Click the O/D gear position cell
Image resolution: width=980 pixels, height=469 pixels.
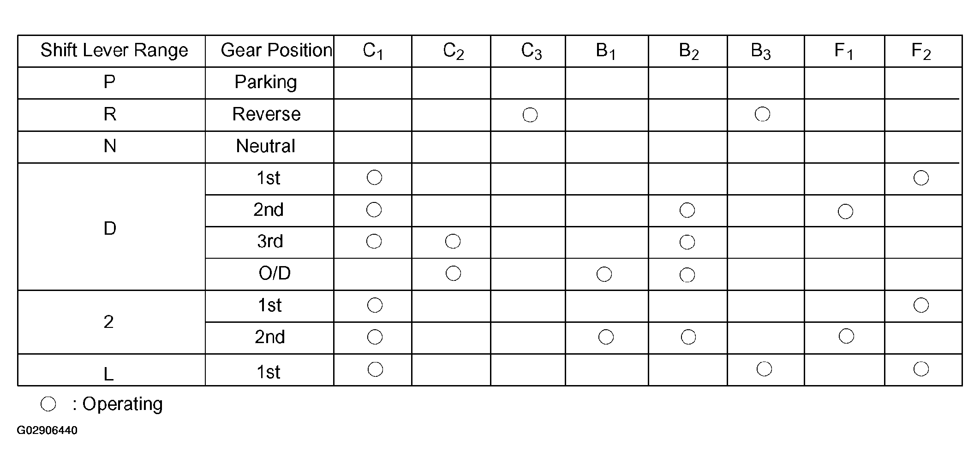(269, 274)
